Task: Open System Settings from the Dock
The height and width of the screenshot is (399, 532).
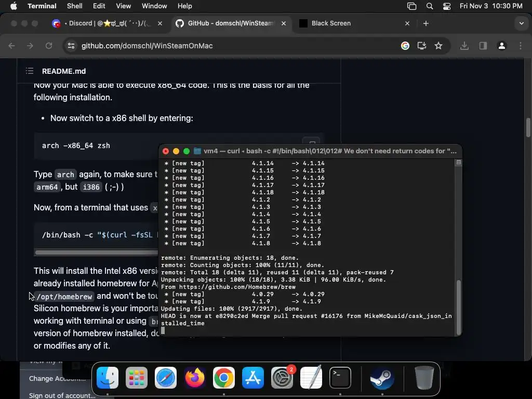Action: (x=282, y=378)
